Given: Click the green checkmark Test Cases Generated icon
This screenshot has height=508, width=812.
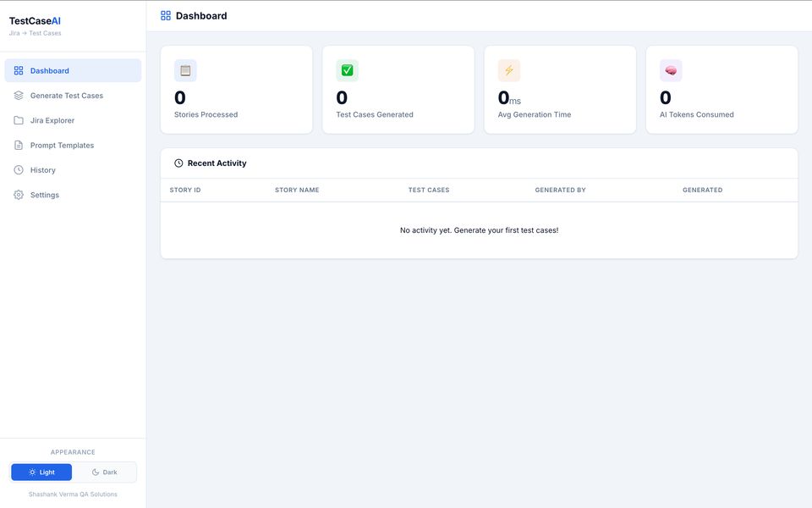Looking at the screenshot, I should 347,70.
